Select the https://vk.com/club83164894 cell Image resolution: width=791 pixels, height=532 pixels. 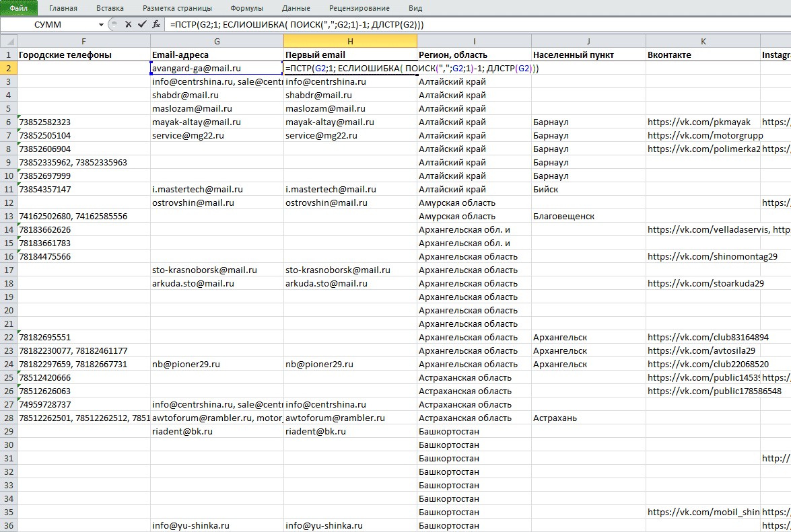(703, 337)
